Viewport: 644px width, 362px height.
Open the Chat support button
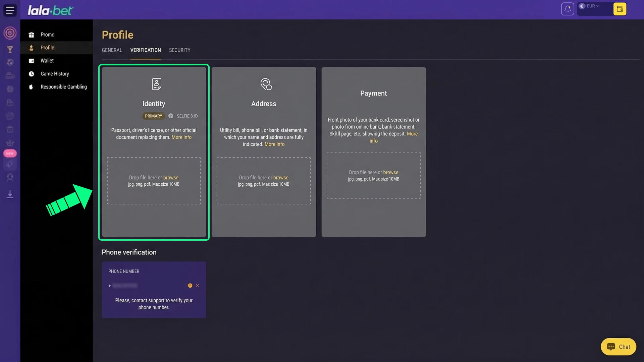point(618,347)
